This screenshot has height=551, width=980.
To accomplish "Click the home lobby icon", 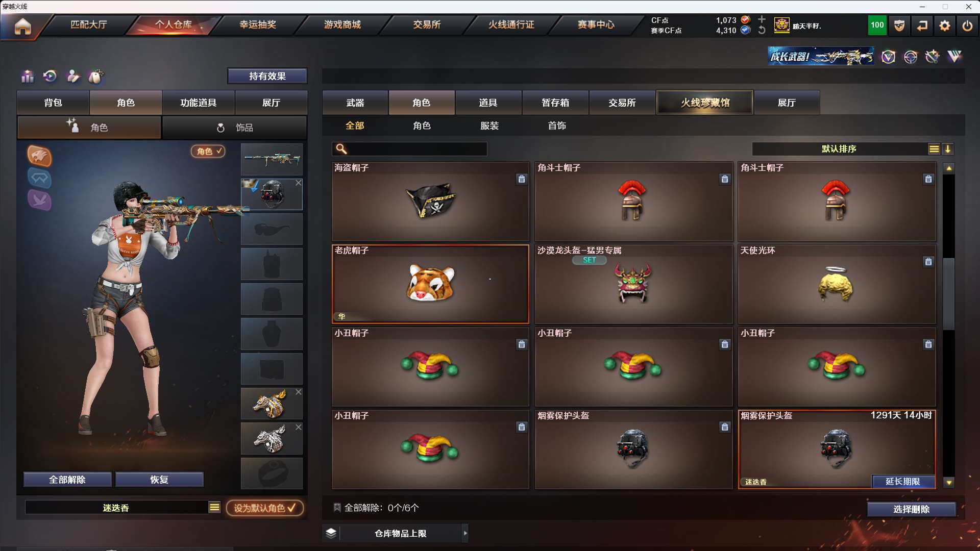I will click(22, 26).
